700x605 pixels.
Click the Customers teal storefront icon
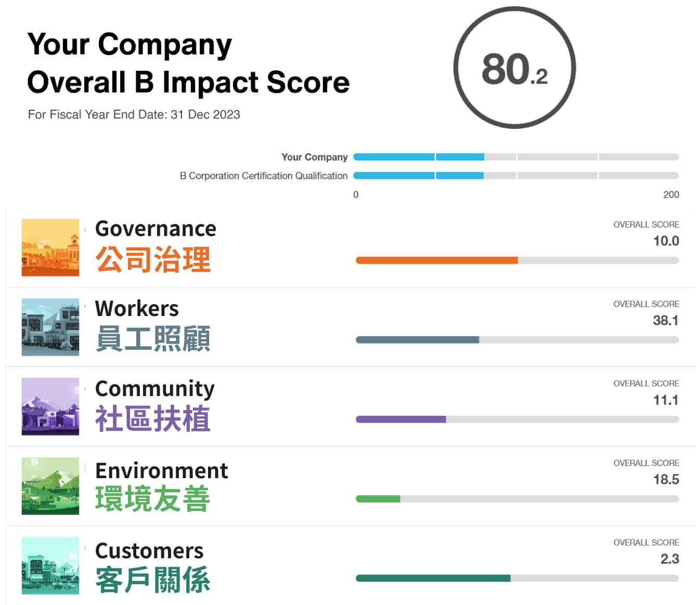[50, 565]
